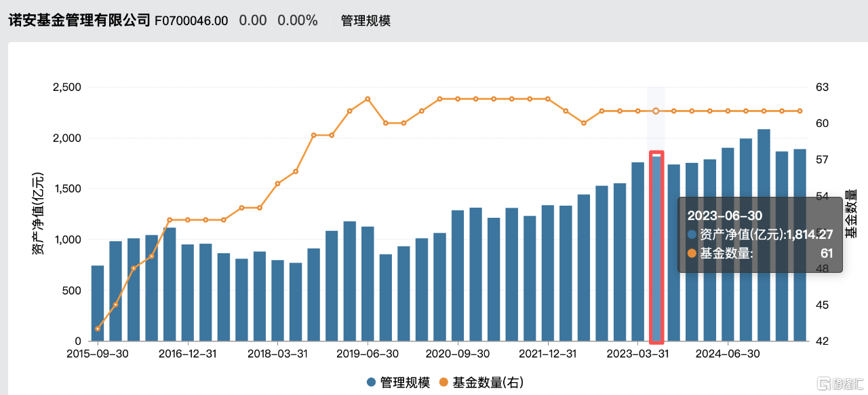
Task: Click the orange point above the 2016-12-31 label
Action: [188, 220]
